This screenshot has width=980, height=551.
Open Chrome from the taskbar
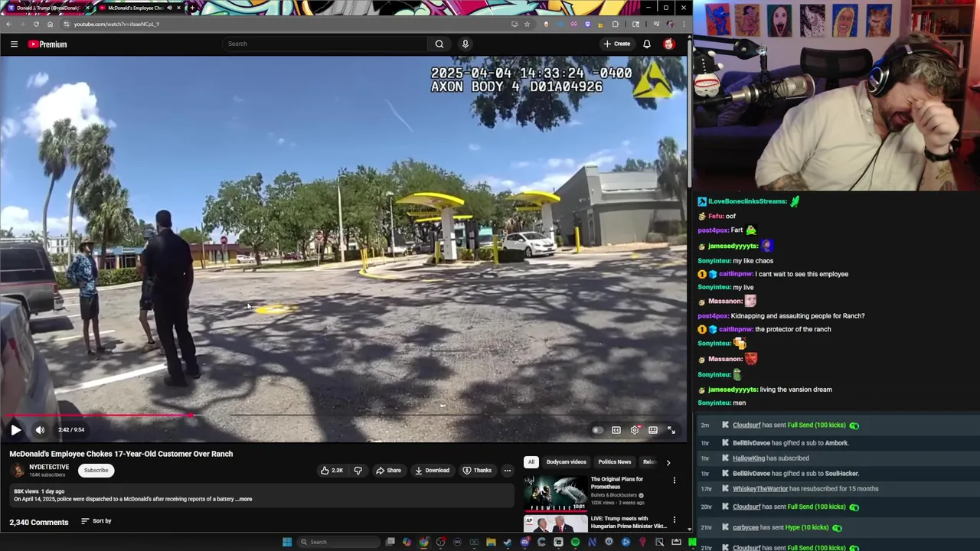(x=423, y=542)
